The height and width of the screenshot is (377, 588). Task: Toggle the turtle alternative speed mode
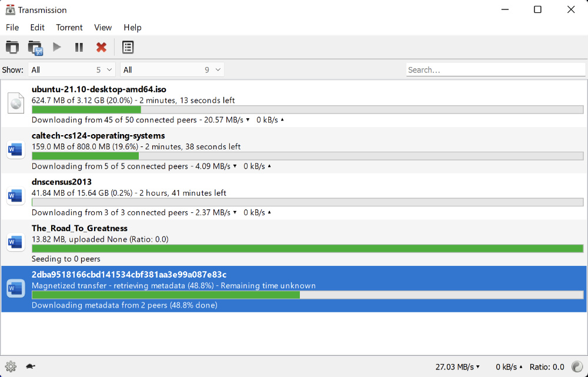(29, 365)
